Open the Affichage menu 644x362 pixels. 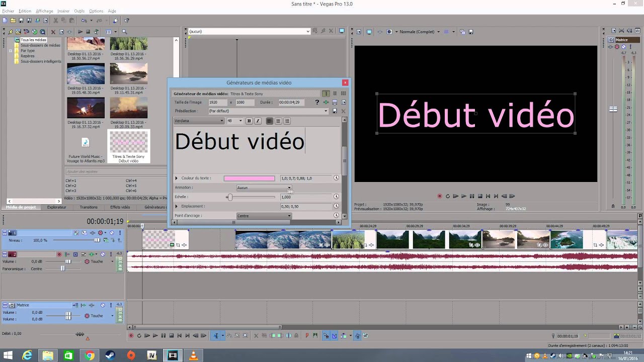pyautogui.click(x=44, y=11)
